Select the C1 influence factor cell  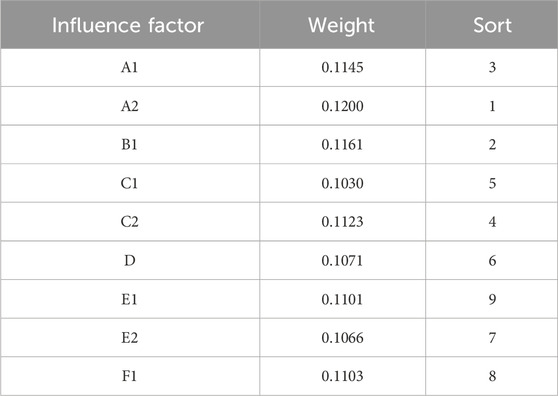130,183
